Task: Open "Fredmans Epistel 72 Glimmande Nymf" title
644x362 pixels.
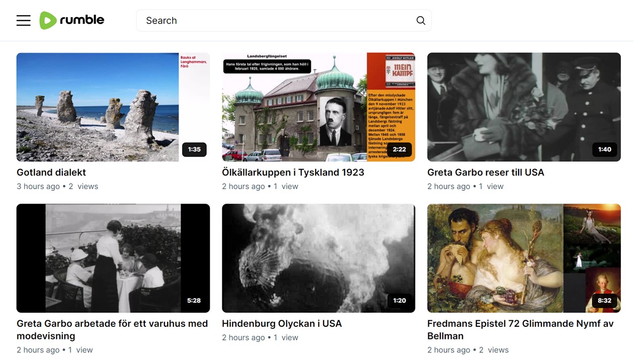Action: click(520, 324)
